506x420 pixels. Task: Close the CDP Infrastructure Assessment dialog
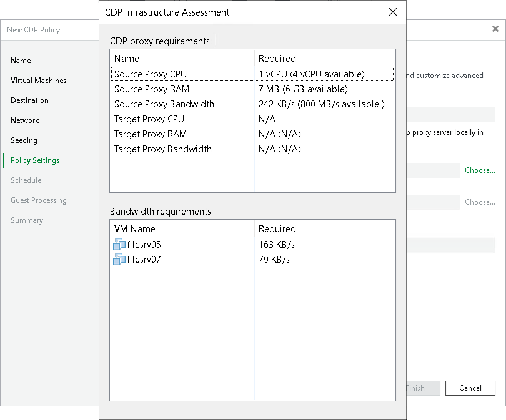pos(392,12)
